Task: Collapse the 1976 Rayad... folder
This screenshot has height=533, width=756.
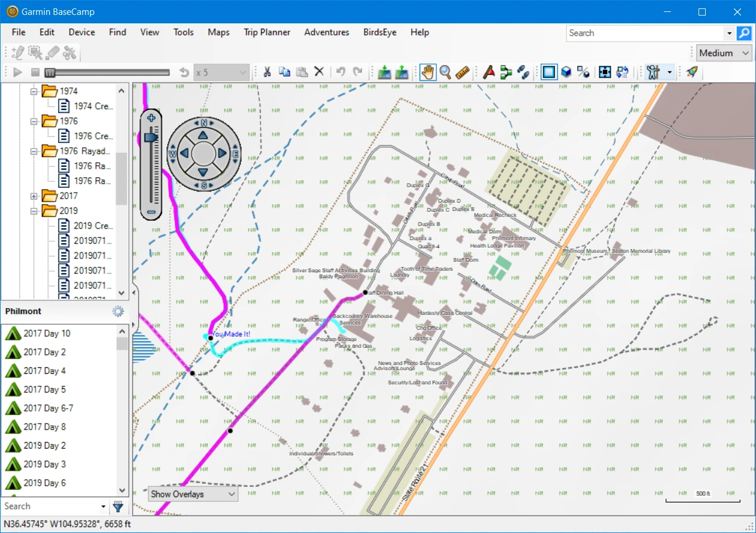Action: click(34, 151)
